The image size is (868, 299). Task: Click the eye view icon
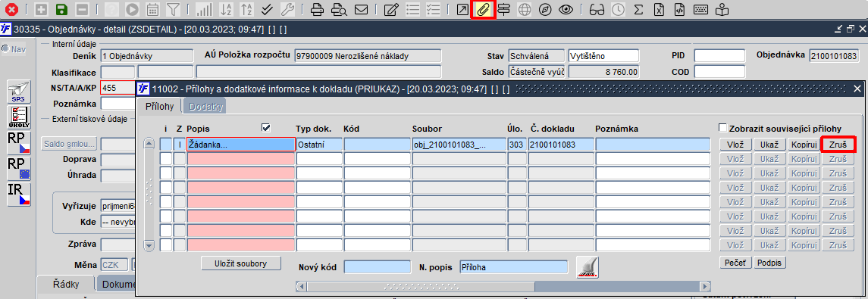566,9
